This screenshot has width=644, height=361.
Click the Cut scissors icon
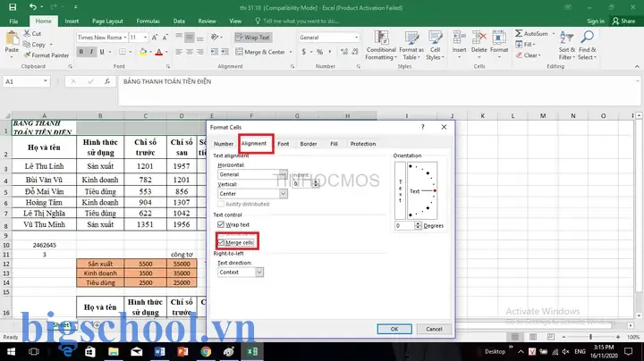point(27,34)
